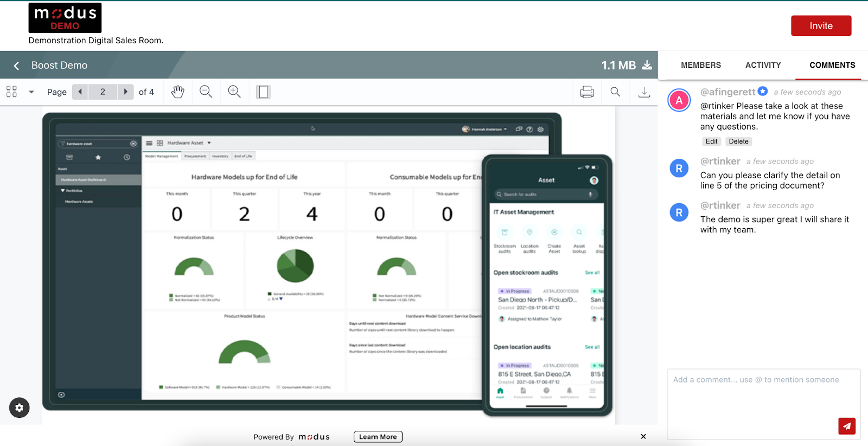
Task: Open the Activity tab
Action: pos(763,65)
